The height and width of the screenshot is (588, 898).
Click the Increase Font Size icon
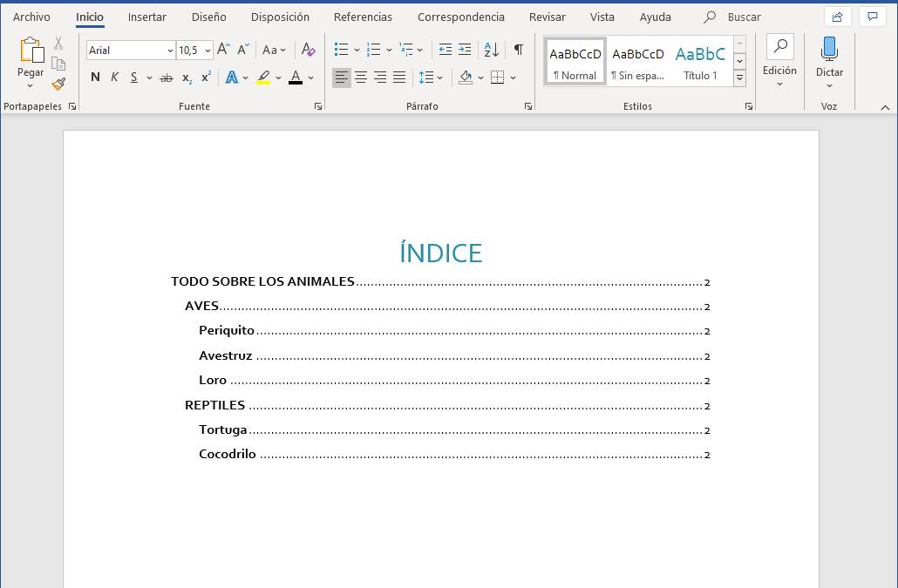[x=223, y=50]
